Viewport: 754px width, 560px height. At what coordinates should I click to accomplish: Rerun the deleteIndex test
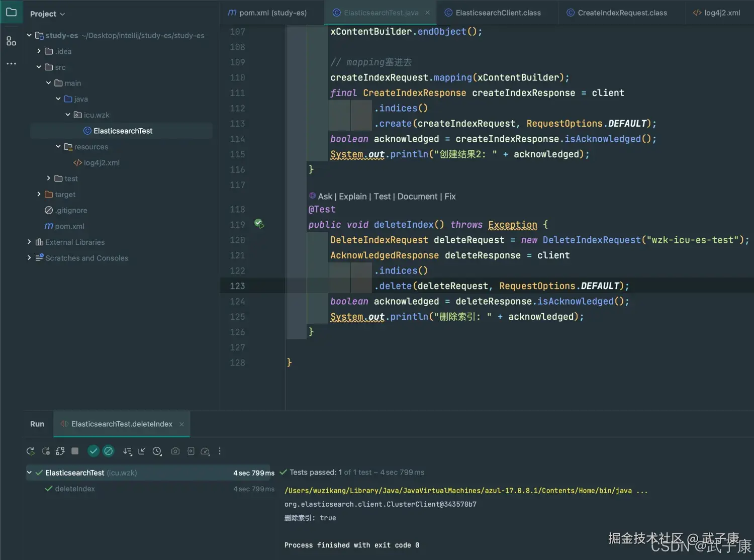pos(30,451)
